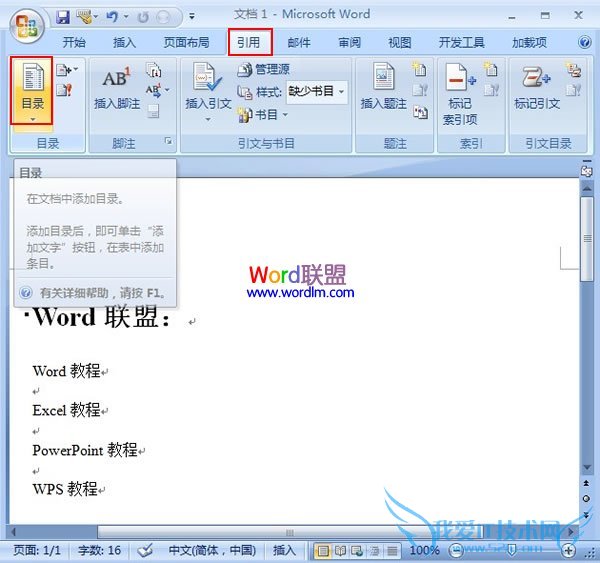The image size is (600, 563).
Task: Open the 开始 ribbon tab
Action: [74, 42]
